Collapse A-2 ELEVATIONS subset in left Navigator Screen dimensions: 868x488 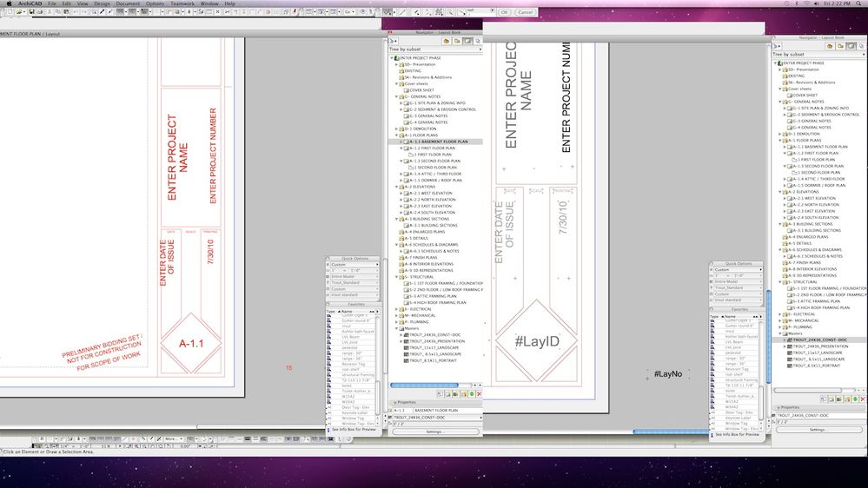(x=396, y=187)
